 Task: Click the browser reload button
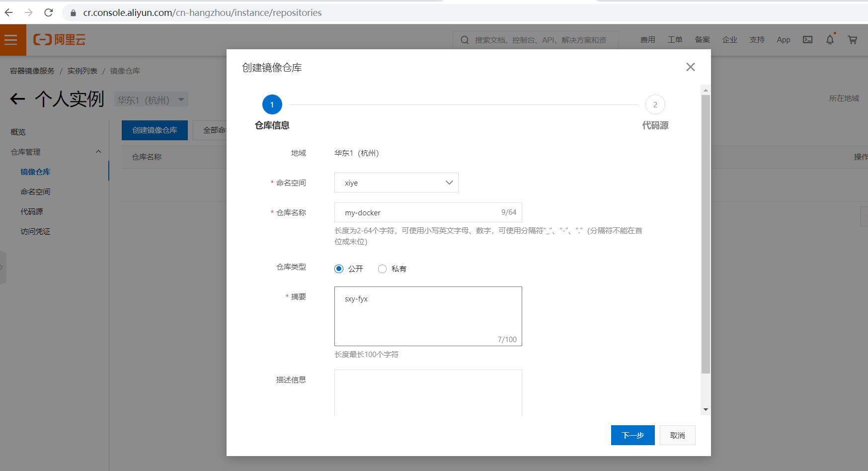(48, 12)
